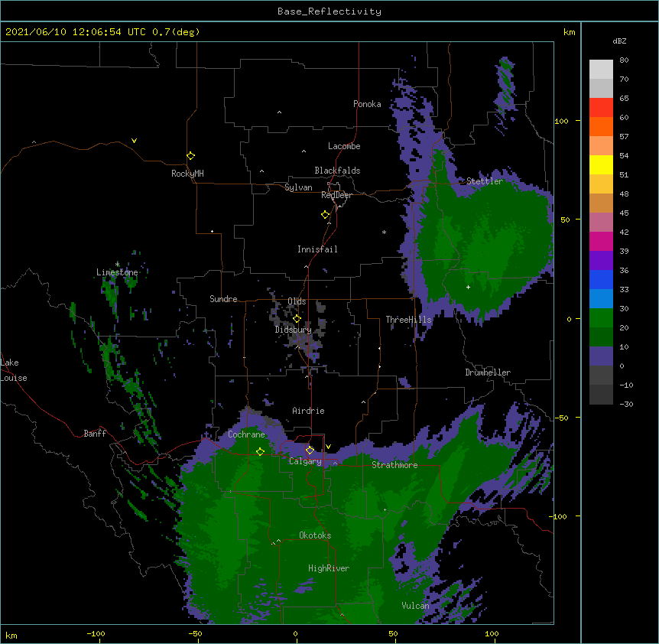Viewport: 659px width, 644px height.
Task: Click the Blackfalds city label
Action: coord(337,171)
